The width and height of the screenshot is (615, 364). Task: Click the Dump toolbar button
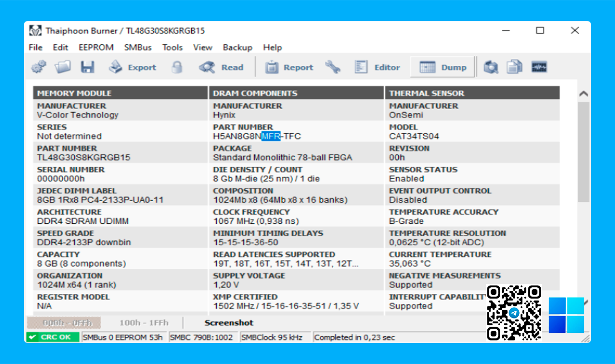point(443,67)
